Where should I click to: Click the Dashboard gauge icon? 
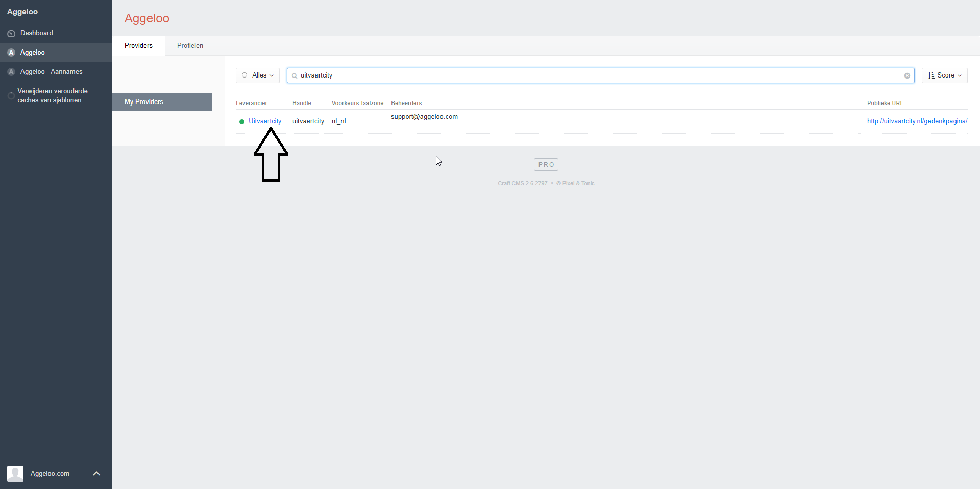coord(11,33)
